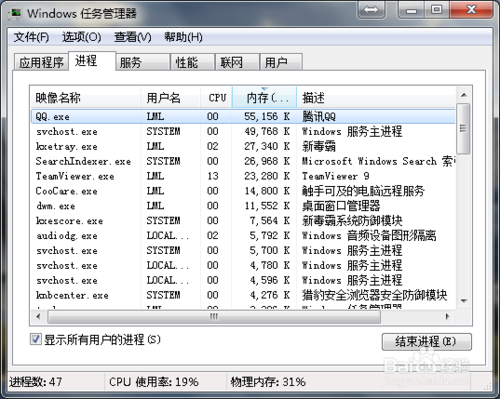Select the knbcenter.exe process
The width and height of the screenshot is (500, 399).
click(x=243, y=295)
